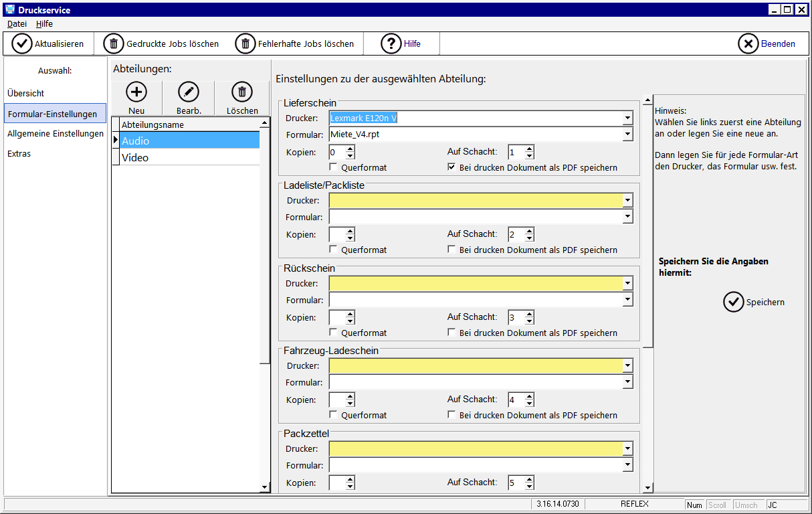Viewport: 812px width, 514px height.
Task: Select Formular-Einstellungen in the Auswahl list
Action: click(x=55, y=114)
